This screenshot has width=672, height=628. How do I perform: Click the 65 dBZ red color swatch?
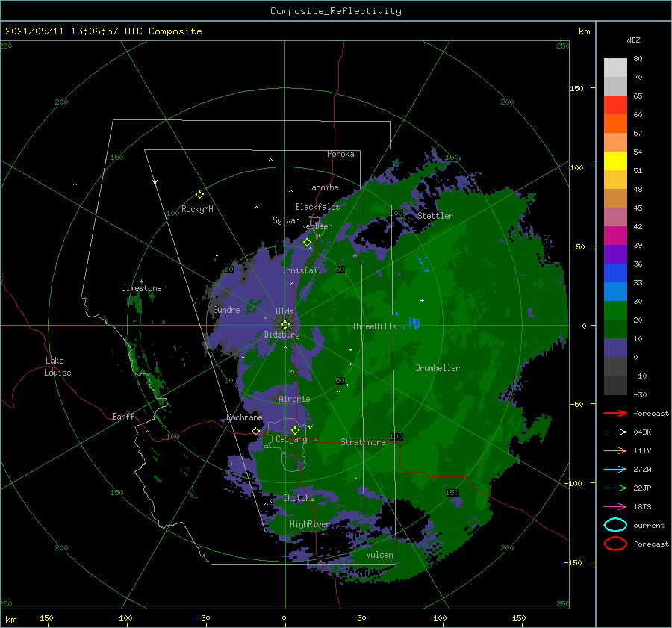[x=615, y=105]
